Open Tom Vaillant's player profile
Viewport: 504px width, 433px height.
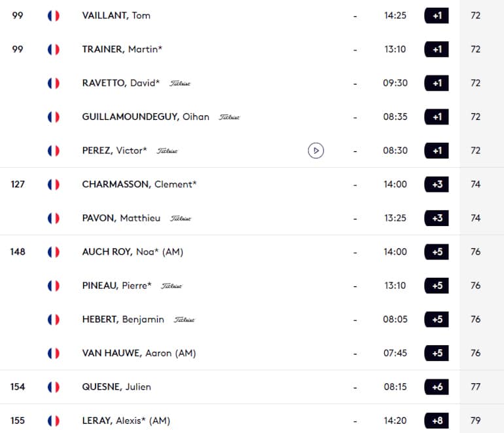[116, 15]
